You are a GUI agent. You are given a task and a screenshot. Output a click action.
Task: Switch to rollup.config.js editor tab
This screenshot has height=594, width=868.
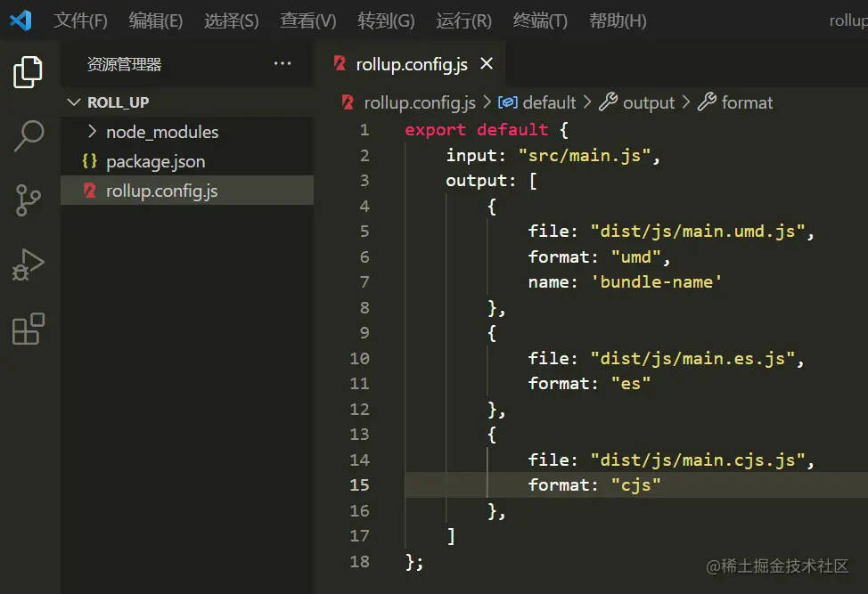pos(412,64)
